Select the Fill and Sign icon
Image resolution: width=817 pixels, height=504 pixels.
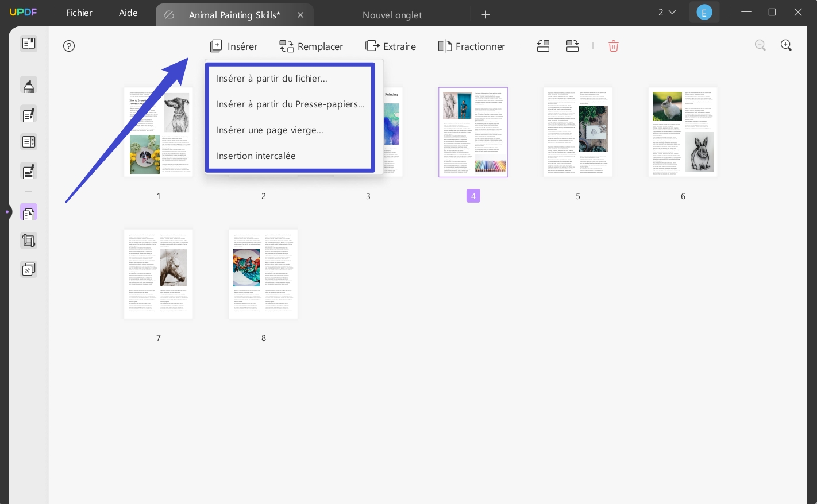click(29, 172)
